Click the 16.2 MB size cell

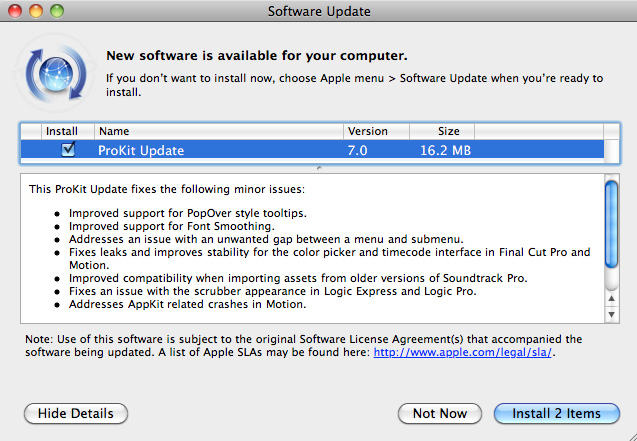click(x=445, y=151)
